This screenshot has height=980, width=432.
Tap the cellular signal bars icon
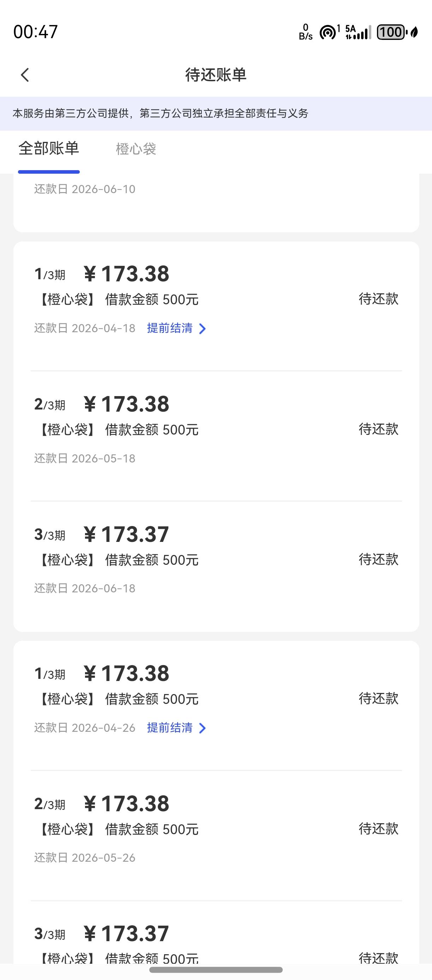click(359, 33)
